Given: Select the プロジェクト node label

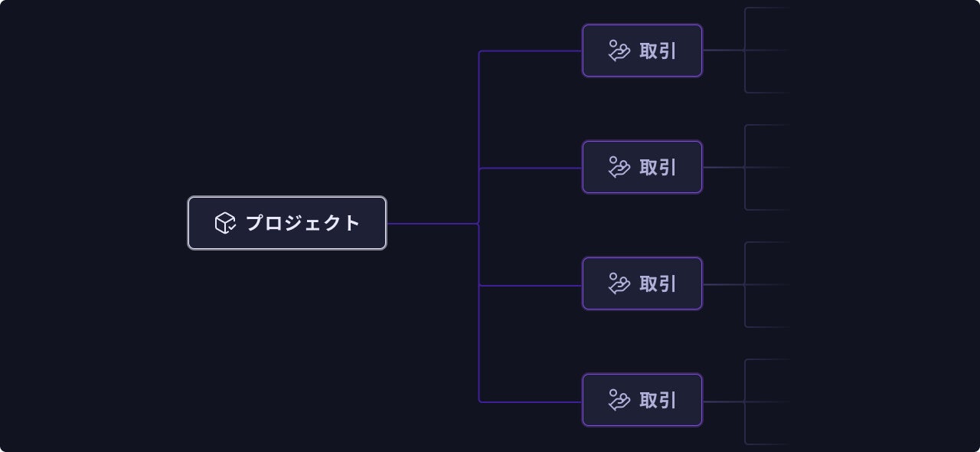Looking at the screenshot, I should (302, 223).
